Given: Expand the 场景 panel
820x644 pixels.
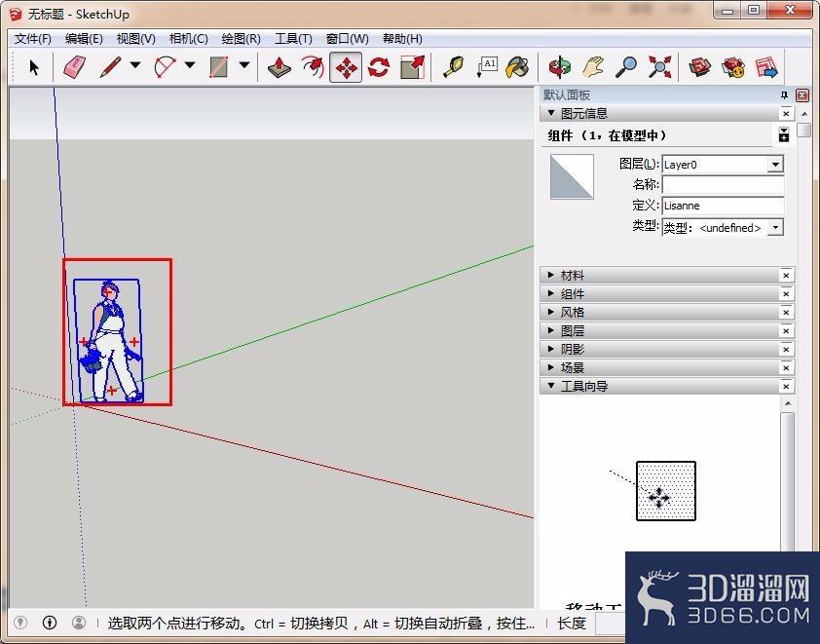Looking at the screenshot, I should [x=550, y=367].
